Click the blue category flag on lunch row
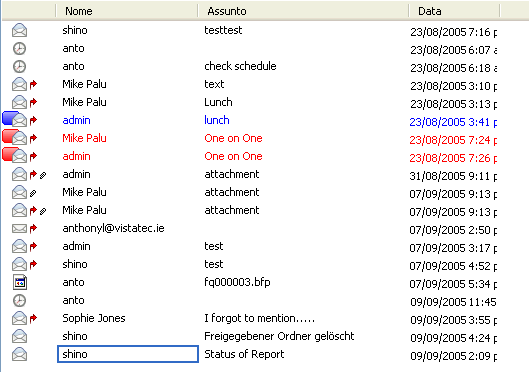Image resolution: width=529 pixels, height=372 pixels. click(9, 118)
